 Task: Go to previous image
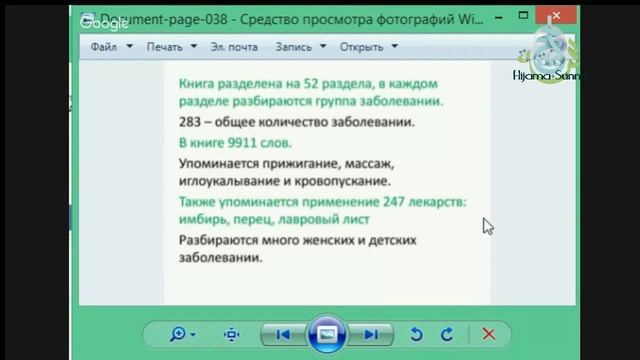click(x=283, y=335)
